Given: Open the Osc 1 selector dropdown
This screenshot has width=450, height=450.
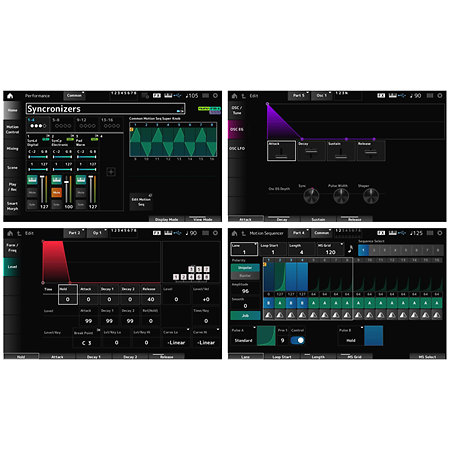Looking at the screenshot, I should 322,96.
